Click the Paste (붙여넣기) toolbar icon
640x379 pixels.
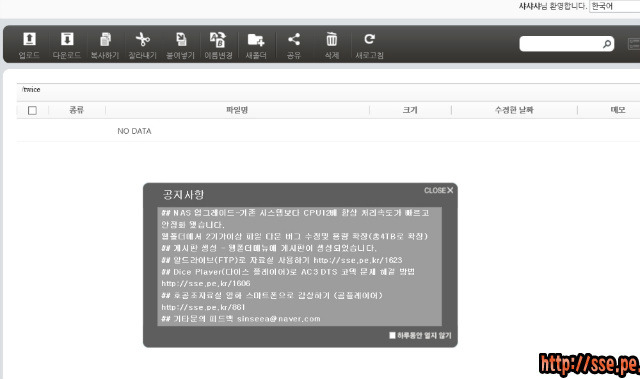(x=181, y=39)
